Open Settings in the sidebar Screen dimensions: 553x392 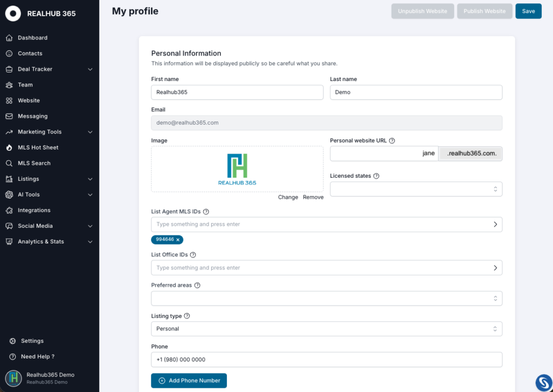coord(32,341)
